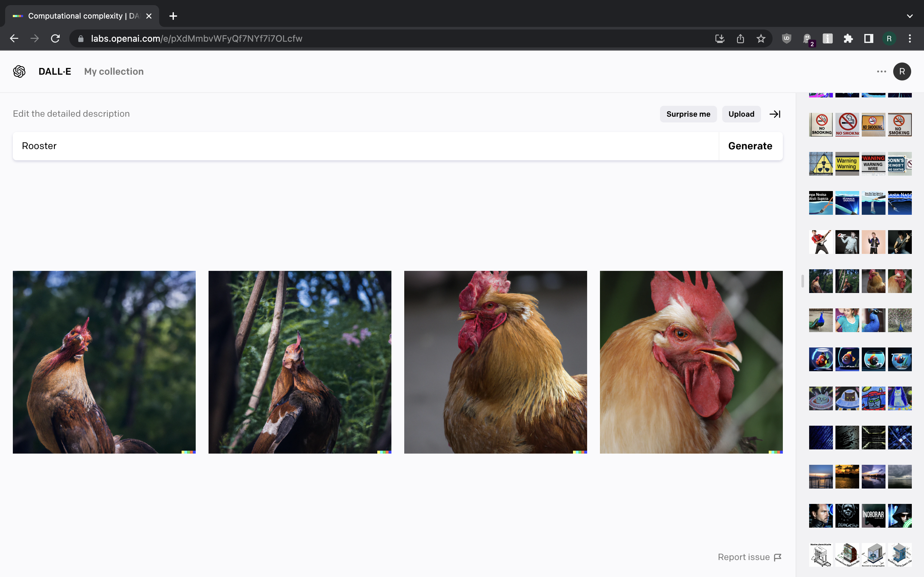Go to the DALL·E home tab

(55, 71)
